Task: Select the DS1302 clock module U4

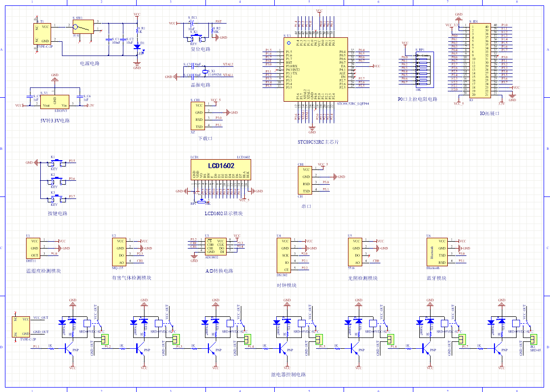Action: tap(285, 255)
